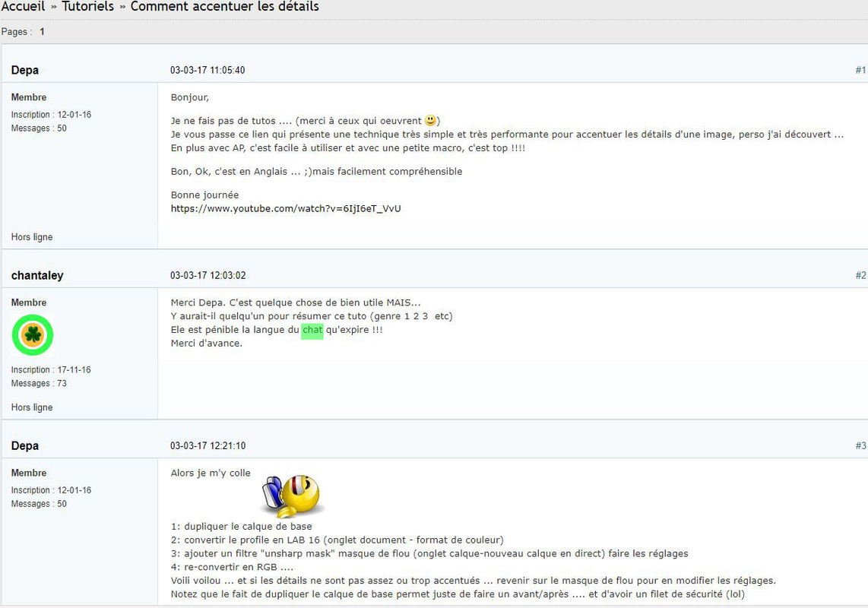Click step 1: dupliquer le calque de base
868x608 pixels.
pyautogui.click(x=242, y=527)
